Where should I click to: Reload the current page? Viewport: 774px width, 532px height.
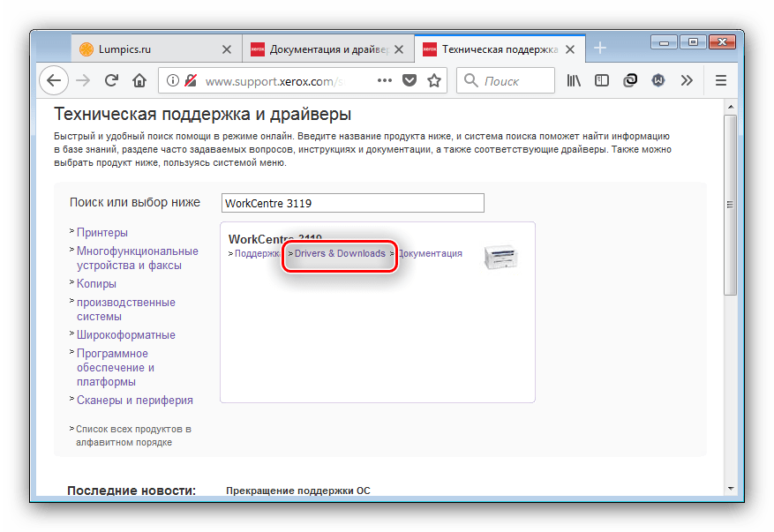(111, 80)
